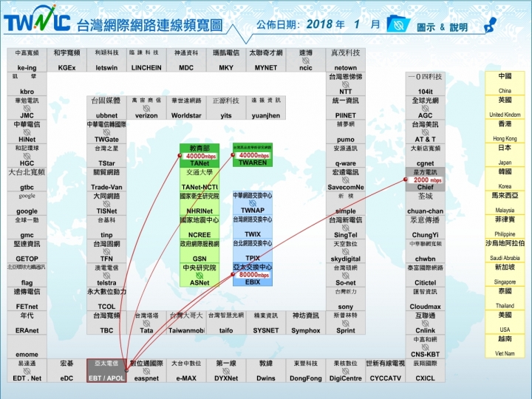Select the 香港 Hong Kong country tile
The width and height of the screenshot is (532, 399).
point(505,131)
